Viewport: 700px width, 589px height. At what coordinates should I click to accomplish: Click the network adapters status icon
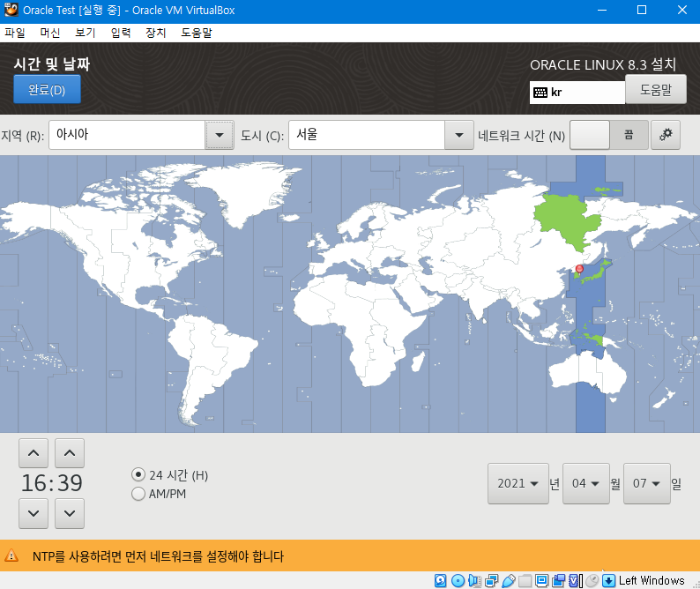(492, 580)
